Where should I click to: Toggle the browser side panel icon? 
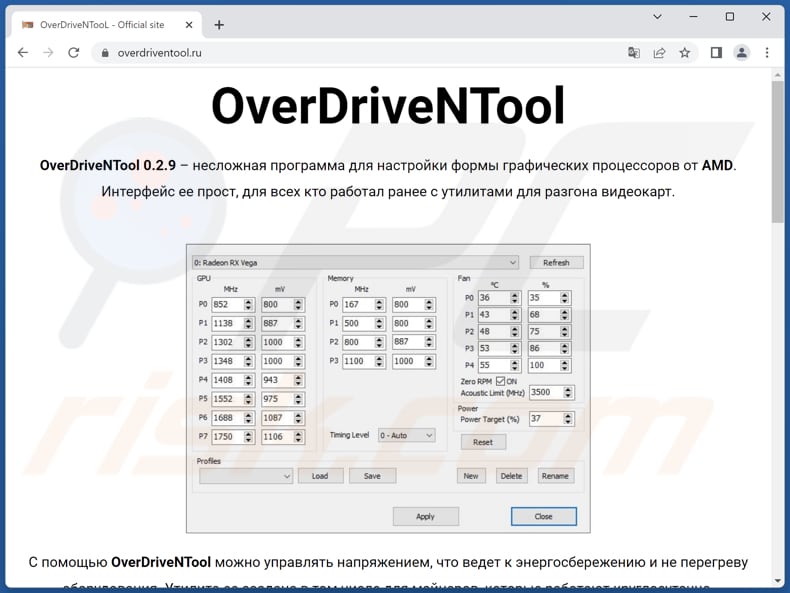point(716,53)
